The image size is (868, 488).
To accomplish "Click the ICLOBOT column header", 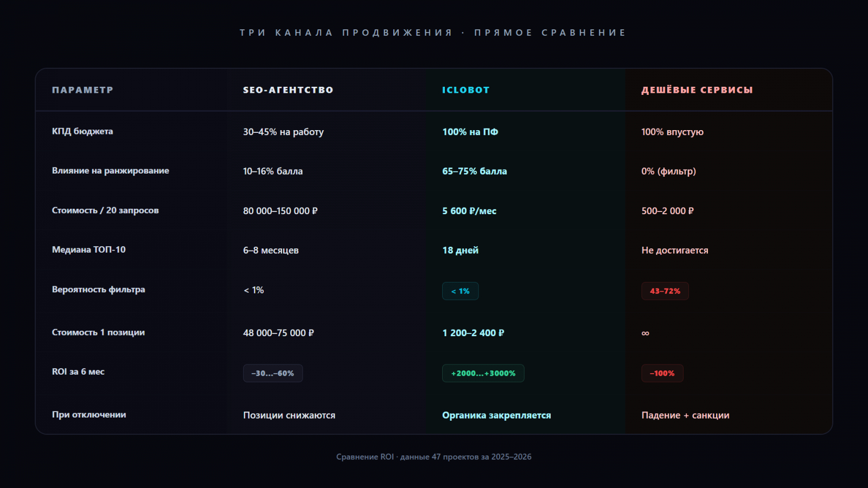I will click(465, 90).
